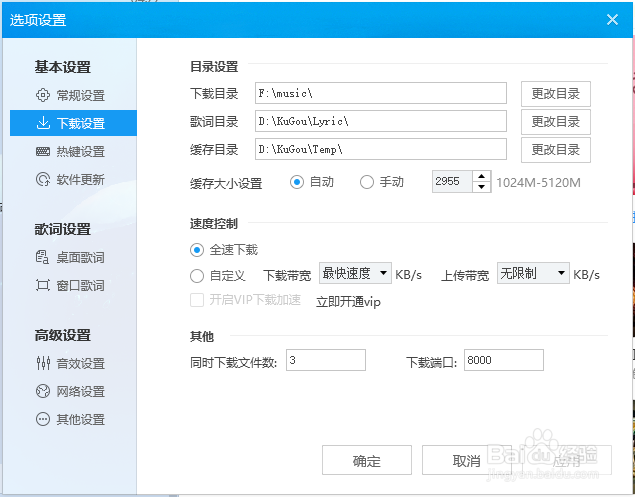The width and height of the screenshot is (635, 497).
Task: Open 网络设置 page
Action: tap(73, 391)
